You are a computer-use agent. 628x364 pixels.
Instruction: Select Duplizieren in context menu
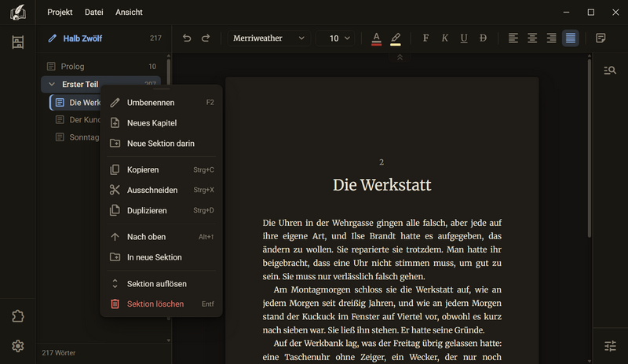pos(162,210)
